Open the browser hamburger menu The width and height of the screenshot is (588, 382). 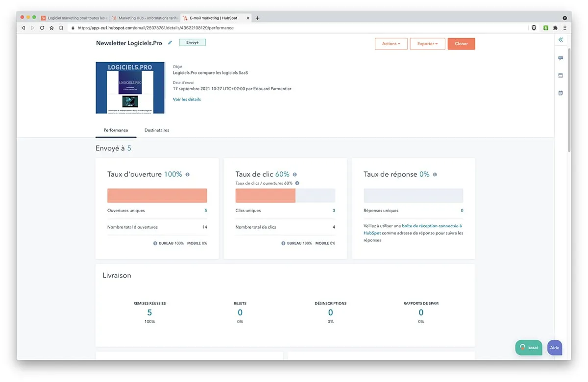point(565,28)
